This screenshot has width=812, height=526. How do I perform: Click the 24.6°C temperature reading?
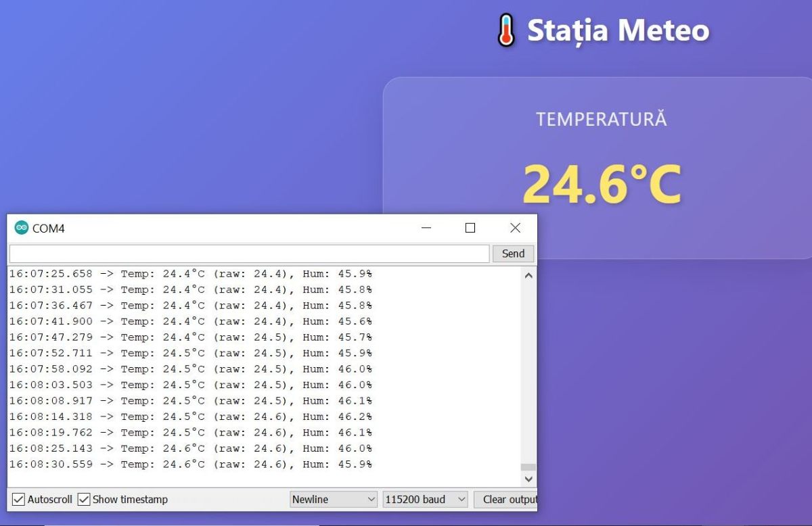(x=602, y=184)
